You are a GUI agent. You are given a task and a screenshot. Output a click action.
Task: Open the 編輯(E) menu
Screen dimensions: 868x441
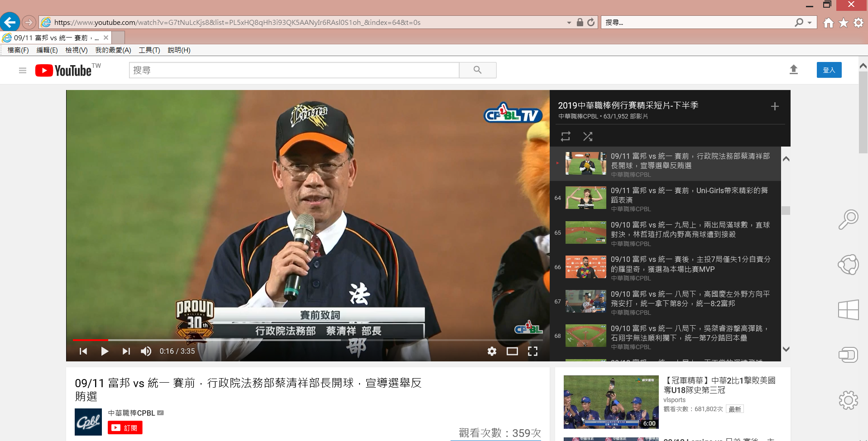coord(47,50)
